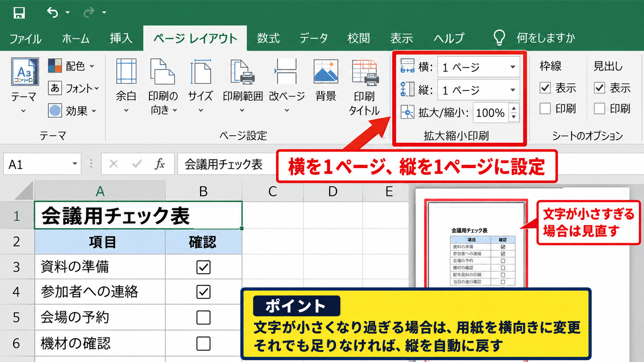Expand the 効果 dropdown arrow
644x362 pixels.
[x=94, y=111]
